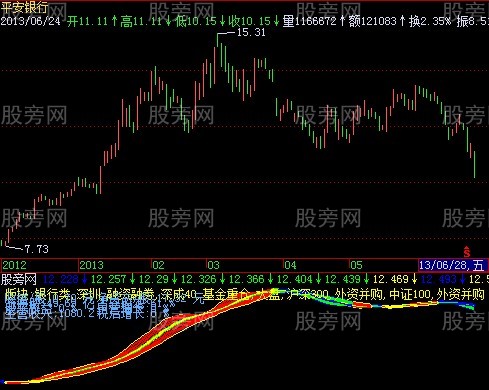Click sector tag 基金重仓
The image size is (489, 390).
pos(226,295)
